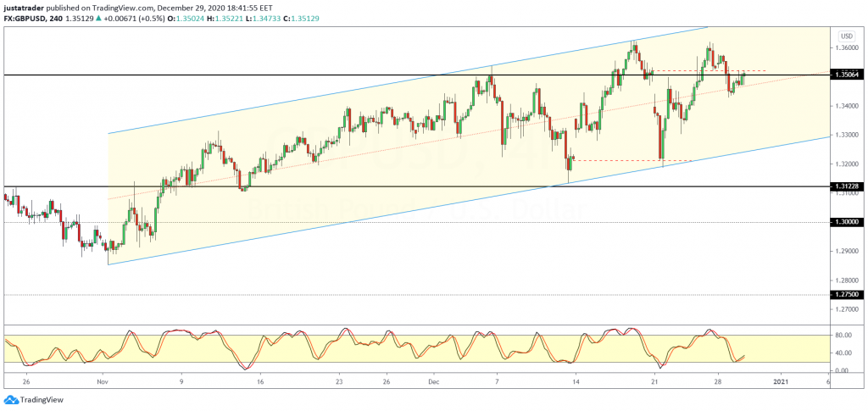Image resolution: width=868 pixels, height=411 pixels.
Task: Select the 1.27500 price level label
Action: [x=848, y=294]
